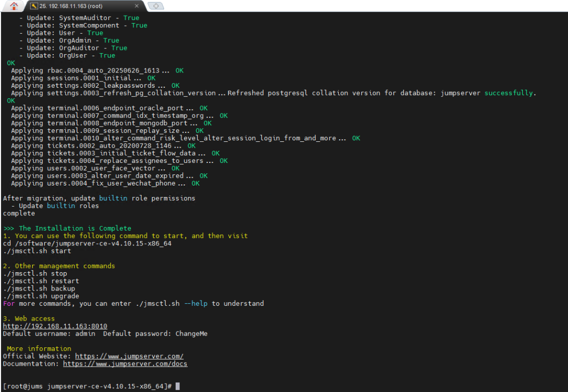This screenshot has width=568, height=392.
Task: Click 'Update: OrgAdmin - True' line
Action: tap(69, 40)
